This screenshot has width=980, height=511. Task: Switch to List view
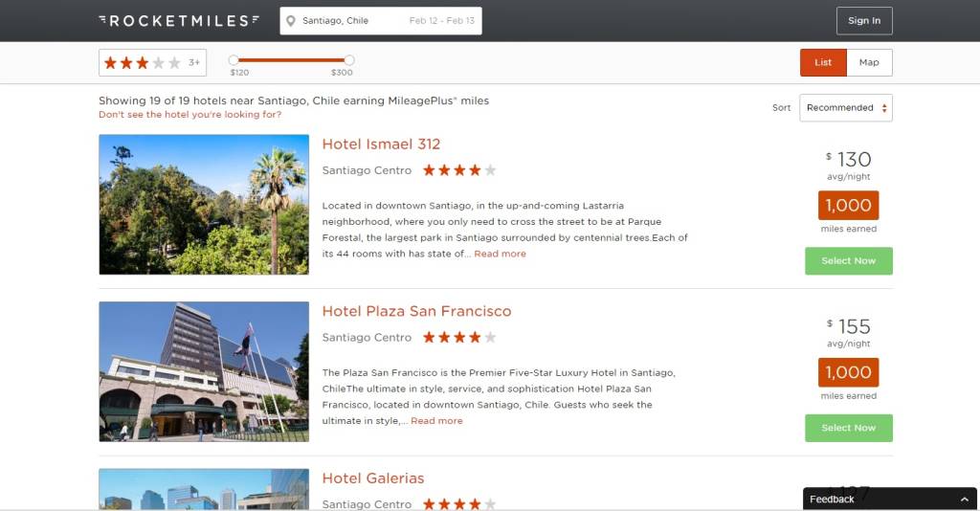[823, 62]
